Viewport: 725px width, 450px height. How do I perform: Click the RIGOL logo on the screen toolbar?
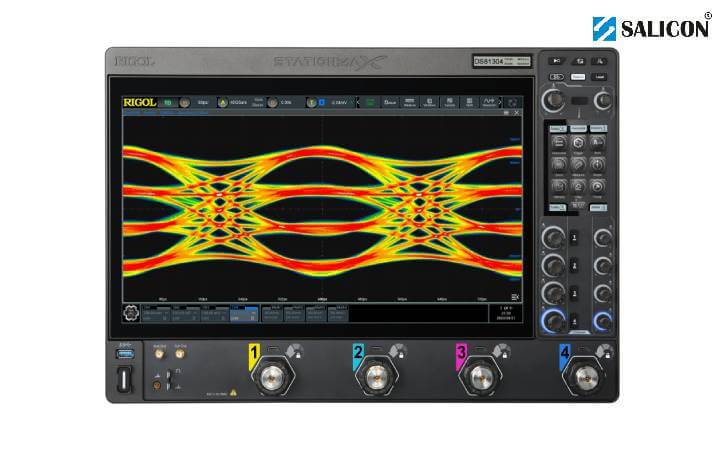pyautogui.click(x=138, y=102)
